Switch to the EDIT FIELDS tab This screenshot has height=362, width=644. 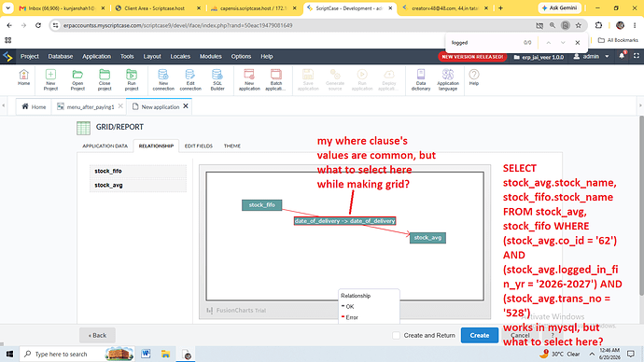tap(199, 146)
